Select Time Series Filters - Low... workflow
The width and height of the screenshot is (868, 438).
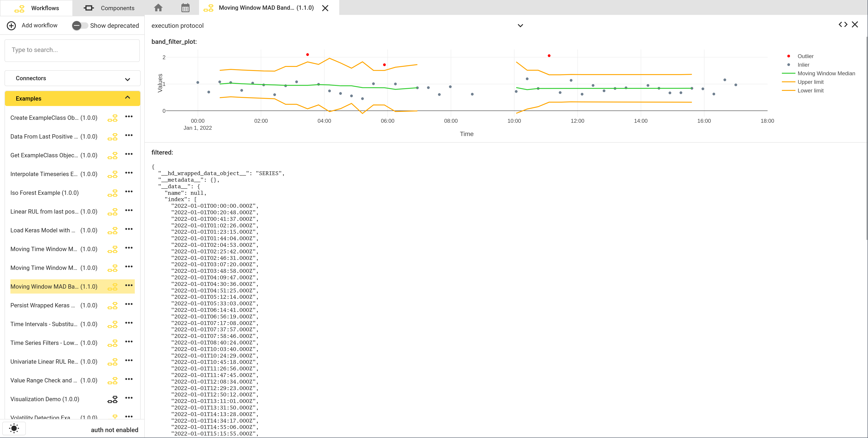click(x=54, y=343)
